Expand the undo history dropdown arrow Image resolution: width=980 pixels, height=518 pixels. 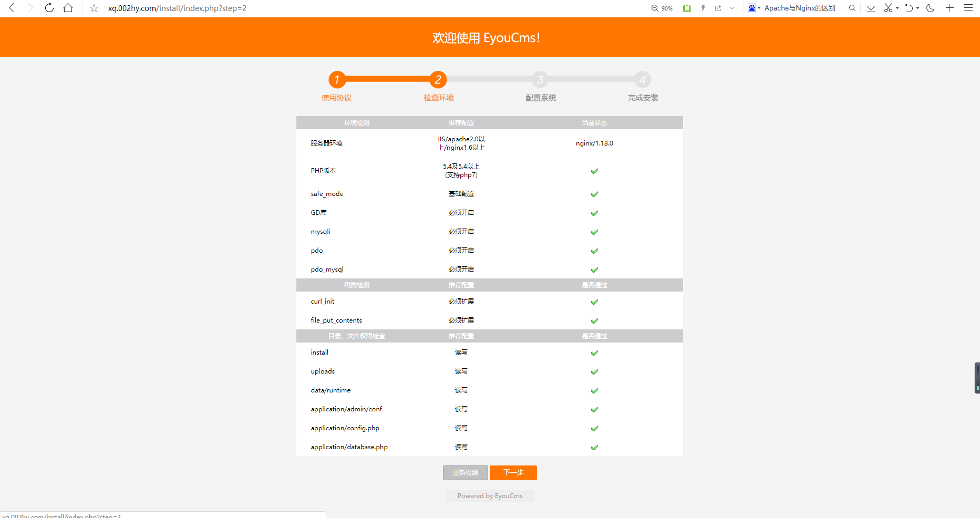[x=918, y=8]
